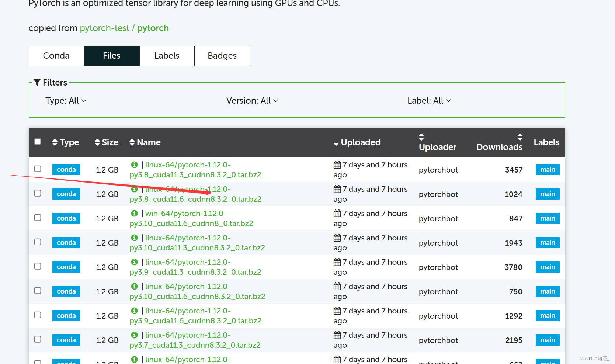
Task: Click info icon for py3.9_cuda11.3 file
Action: 134,262
